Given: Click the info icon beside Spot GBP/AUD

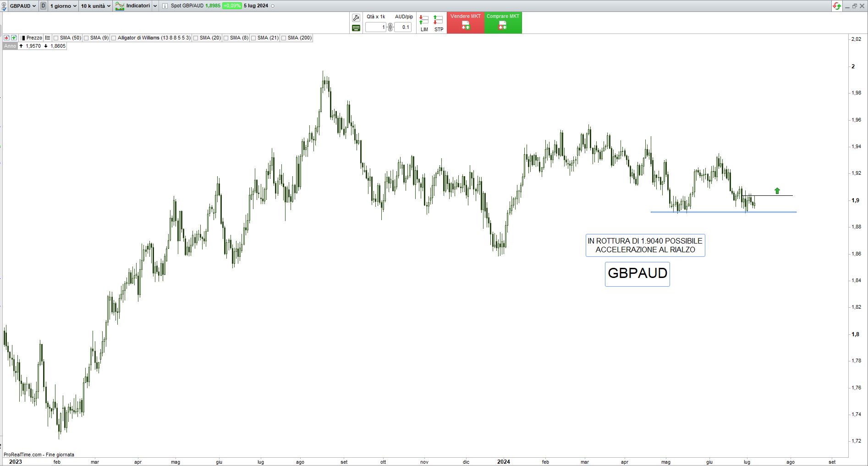Looking at the screenshot, I should (165, 6).
